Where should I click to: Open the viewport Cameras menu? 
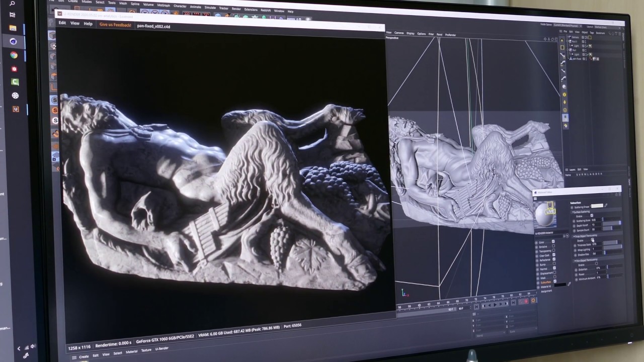click(x=399, y=33)
